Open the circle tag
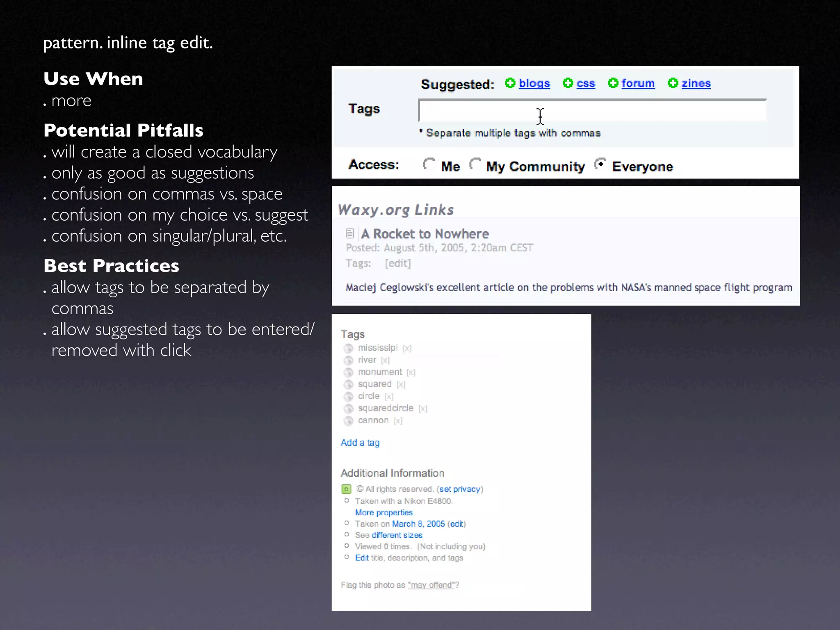 (x=369, y=396)
